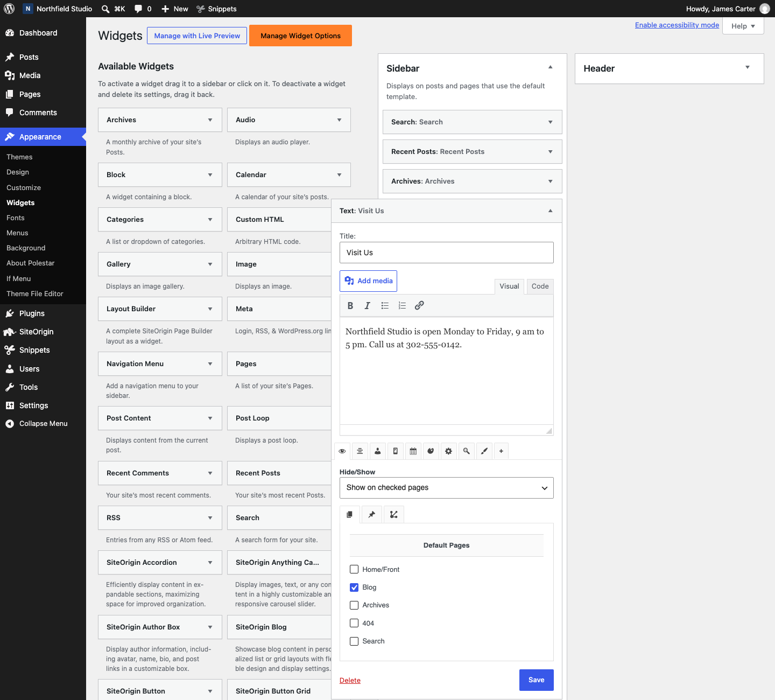
Task: Switch to the Visual editor tab
Action: (x=509, y=286)
